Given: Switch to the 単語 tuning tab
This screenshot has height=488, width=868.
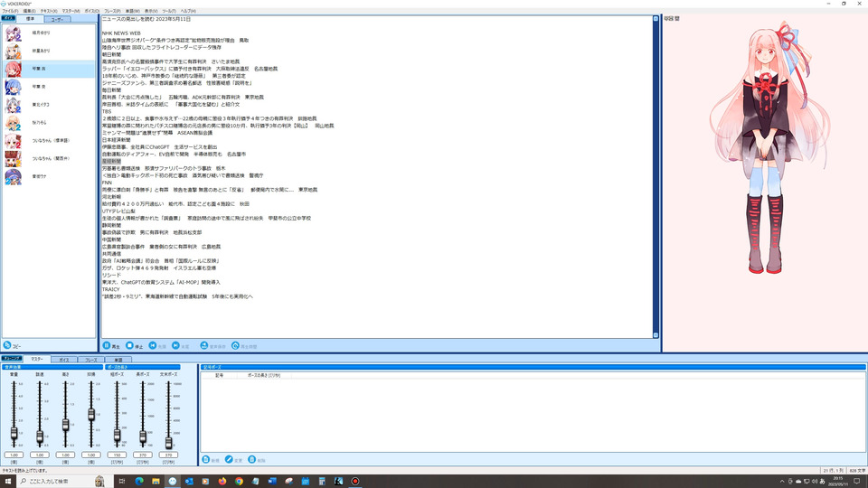Looking at the screenshot, I should click(x=118, y=360).
